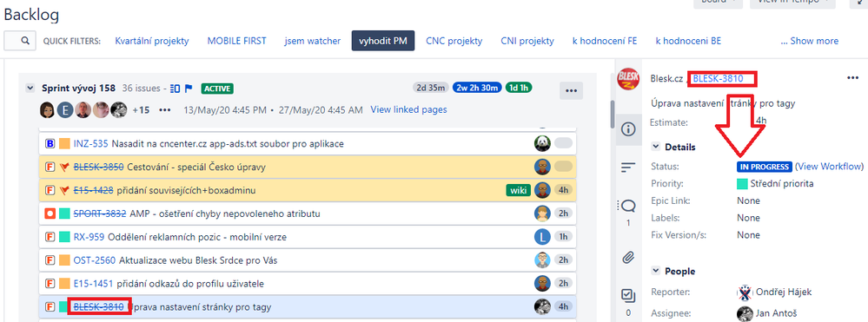Click the assignee avatar on the BLESK-3810 row
868x322 pixels.
click(542, 306)
